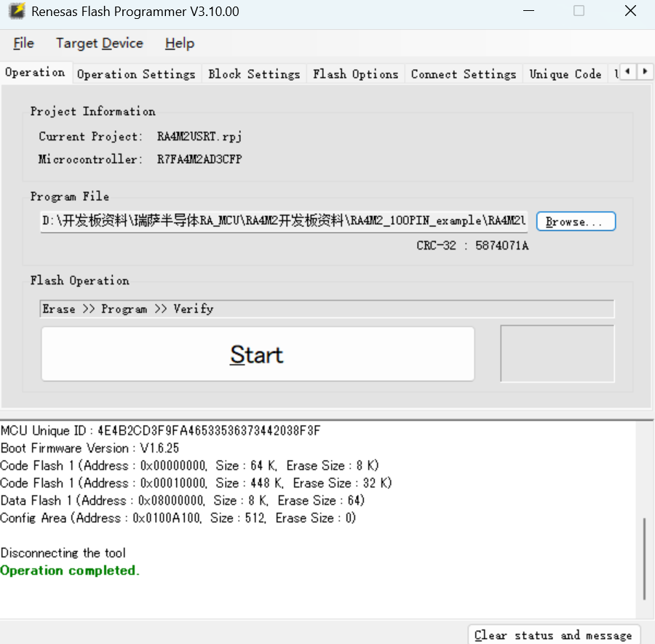Close the Renesas Flash Programmer window

pyautogui.click(x=630, y=11)
